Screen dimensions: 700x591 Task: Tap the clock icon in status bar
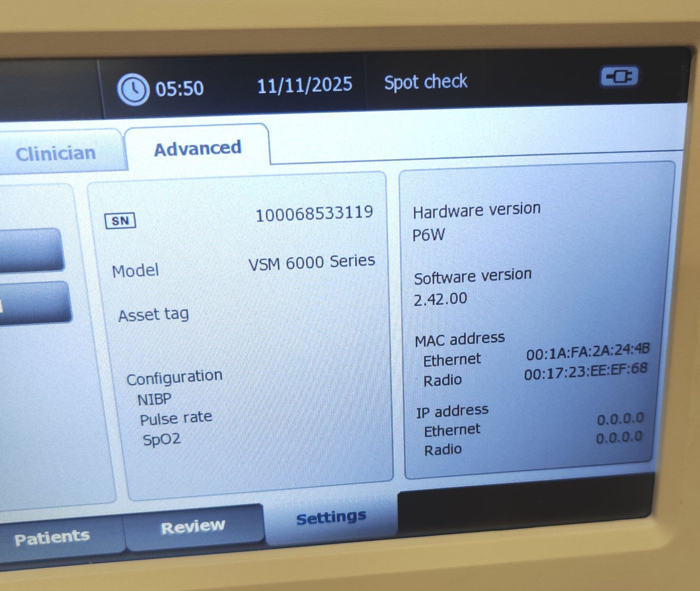pos(133,90)
